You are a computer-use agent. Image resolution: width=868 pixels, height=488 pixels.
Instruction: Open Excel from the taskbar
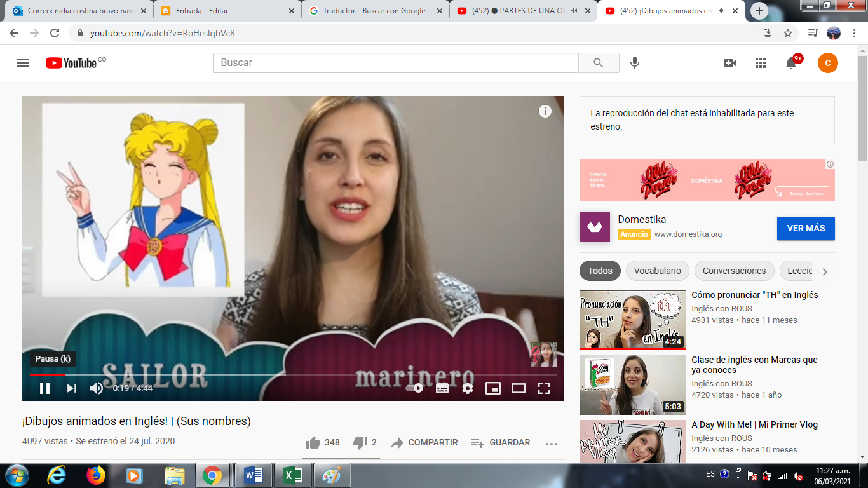293,475
